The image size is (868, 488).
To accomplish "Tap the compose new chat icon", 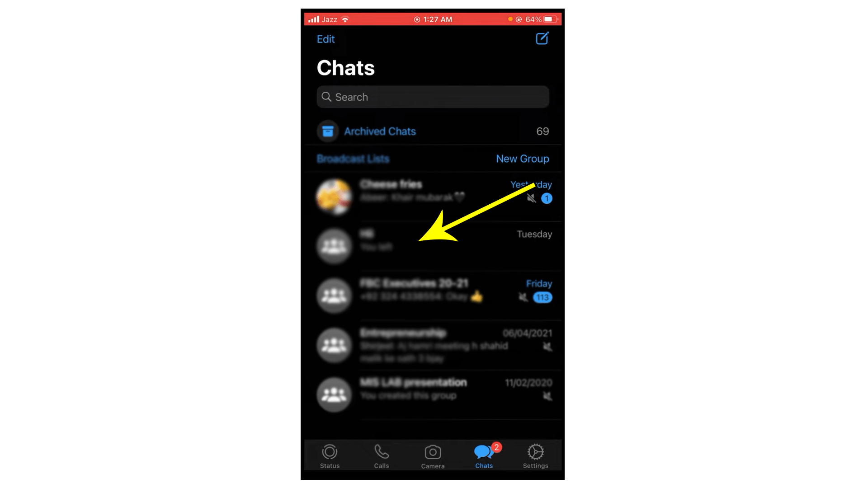I will coord(542,39).
